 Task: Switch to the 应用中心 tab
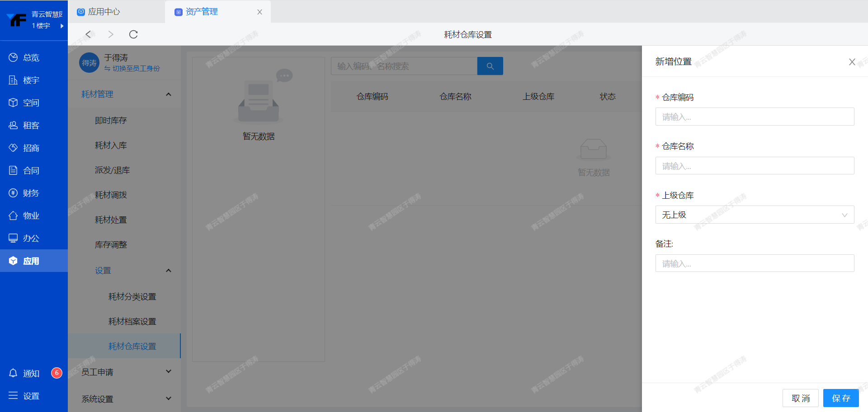(x=104, y=12)
